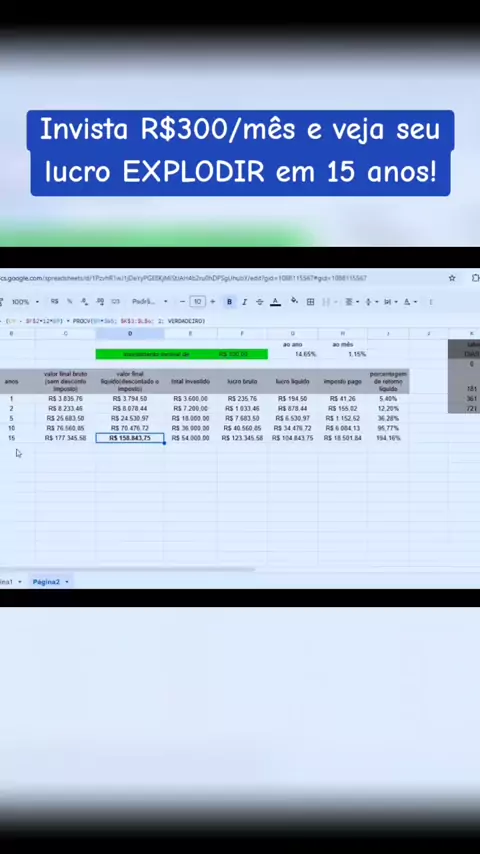
Task: Increase font size with plus button
Action: click(x=212, y=302)
